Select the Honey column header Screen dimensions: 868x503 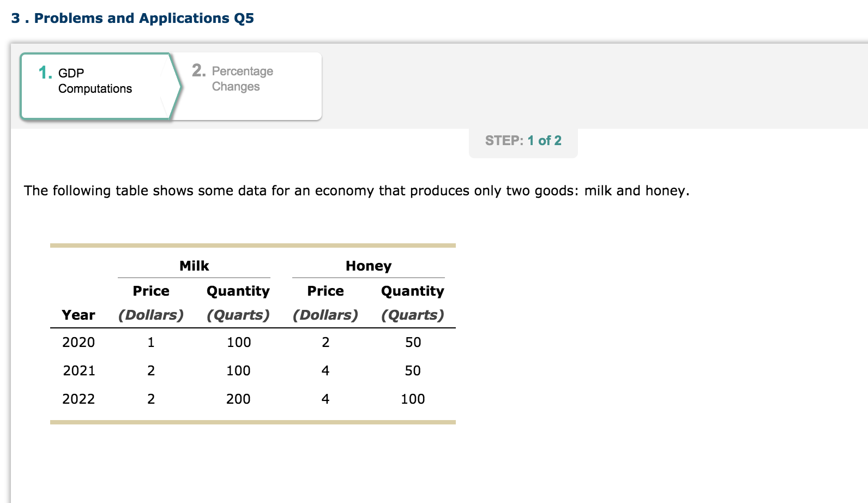368,266
